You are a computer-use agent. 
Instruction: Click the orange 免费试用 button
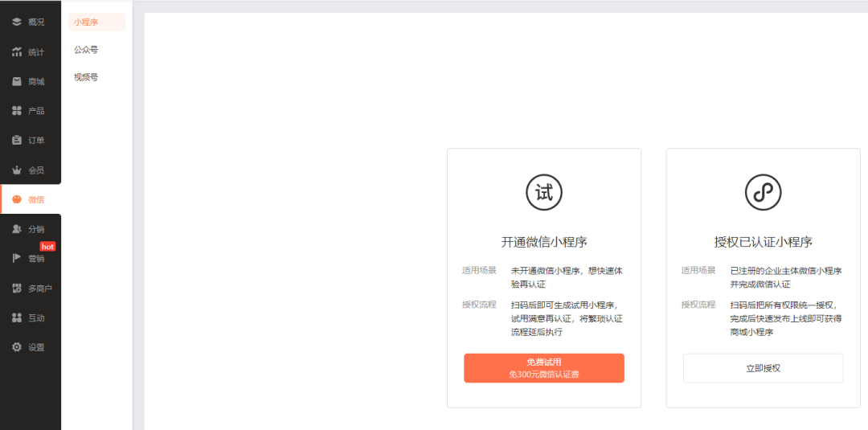543,368
